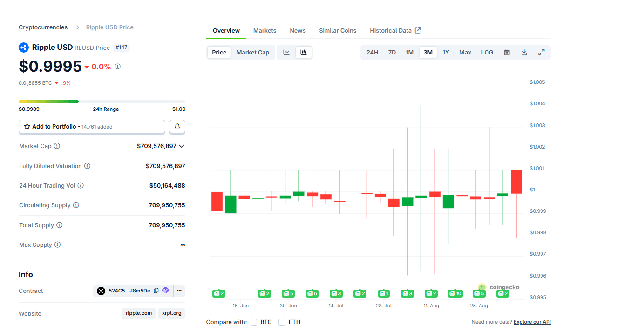This screenshot has height=326, width=644.
Task: Click the market cap value $709,576,897
Action: coord(156,146)
